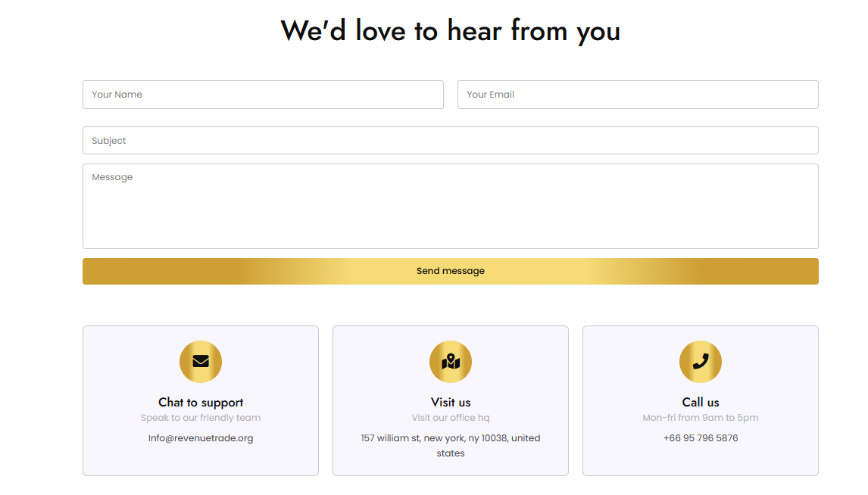The width and height of the screenshot is (868, 495).
Task: Click the "Chat to support" heading
Action: click(201, 403)
